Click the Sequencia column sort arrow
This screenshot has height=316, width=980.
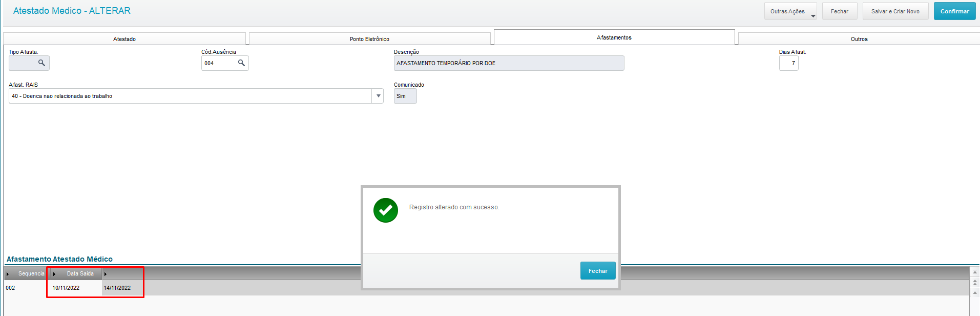pyautogui.click(x=8, y=274)
